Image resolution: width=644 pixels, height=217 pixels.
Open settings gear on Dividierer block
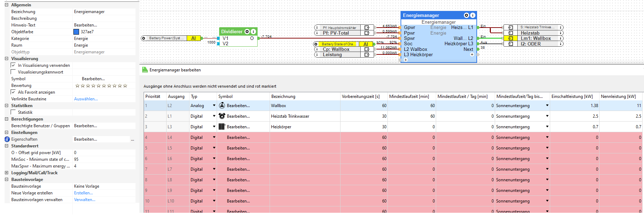coord(247,32)
